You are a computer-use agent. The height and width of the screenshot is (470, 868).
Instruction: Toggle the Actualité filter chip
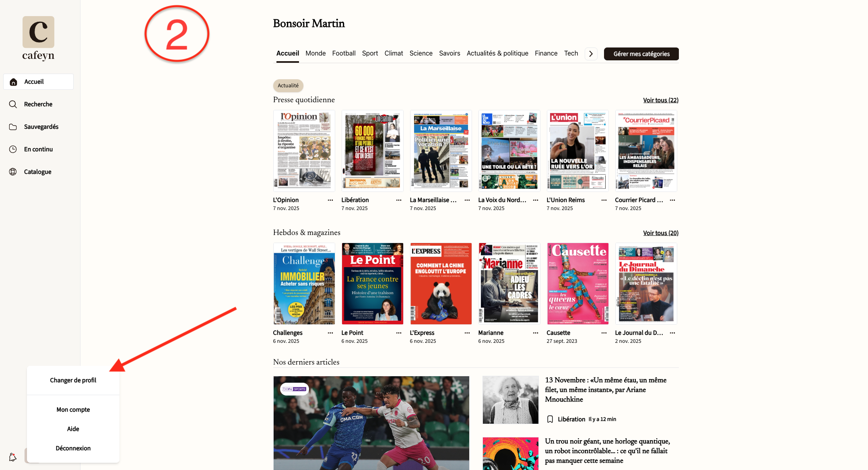(x=288, y=85)
